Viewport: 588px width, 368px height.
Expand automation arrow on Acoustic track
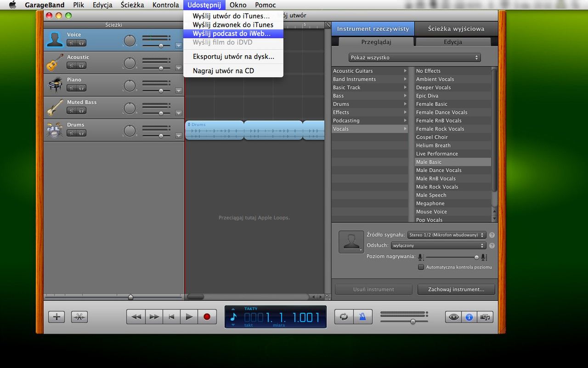[178, 68]
